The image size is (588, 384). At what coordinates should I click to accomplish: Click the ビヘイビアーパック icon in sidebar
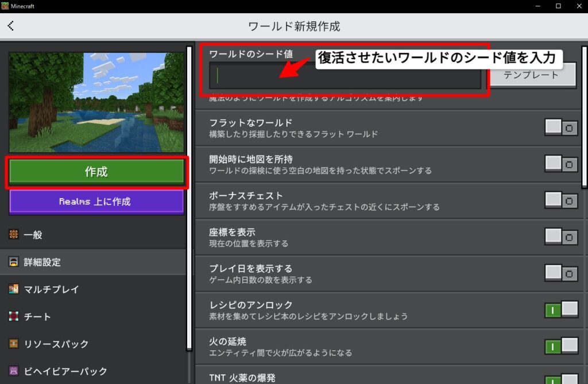pyautogui.click(x=14, y=371)
